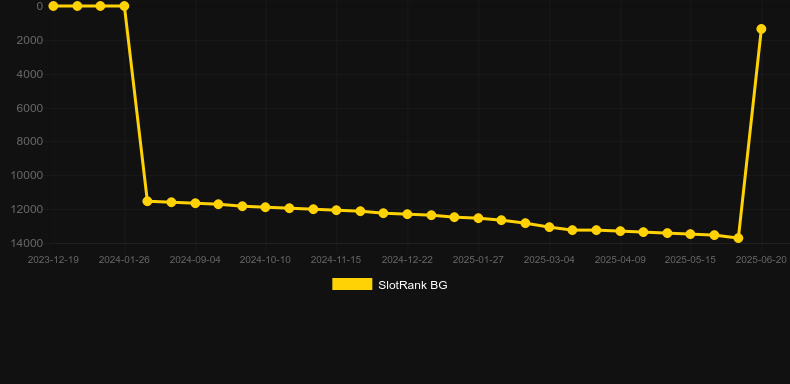Select the data point at 2025-04-09
This screenshot has height=384, width=790.
tap(620, 231)
